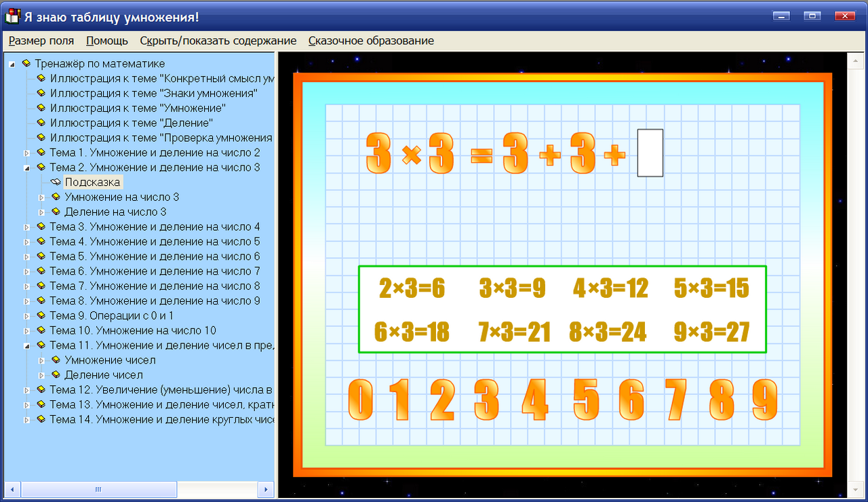Expand Тема 1 tree node

[26, 153]
